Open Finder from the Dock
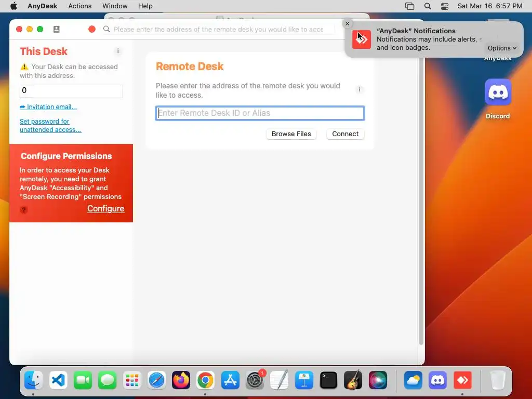The height and width of the screenshot is (399, 532). pyautogui.click(x=33, y=380)
